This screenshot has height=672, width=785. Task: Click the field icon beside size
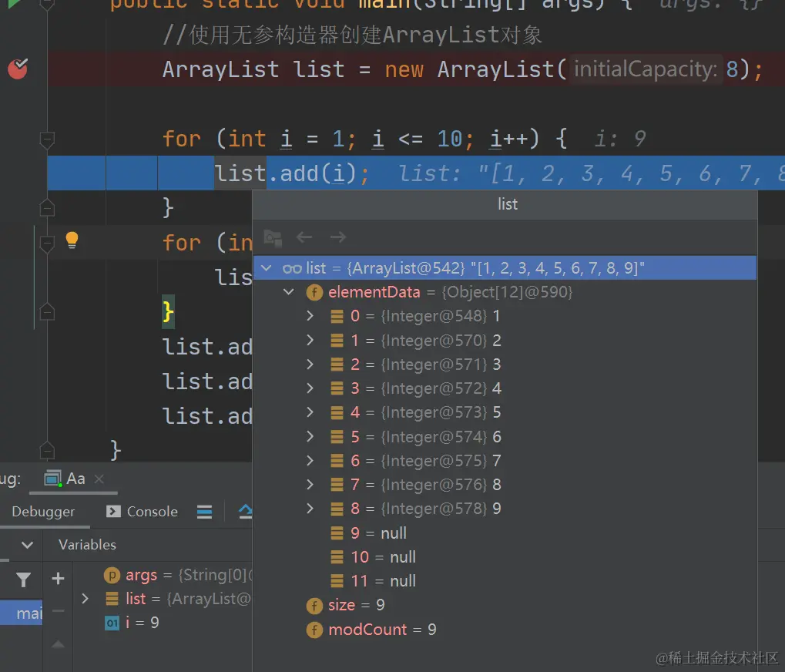pyautogui.click(x=314, y=606)
